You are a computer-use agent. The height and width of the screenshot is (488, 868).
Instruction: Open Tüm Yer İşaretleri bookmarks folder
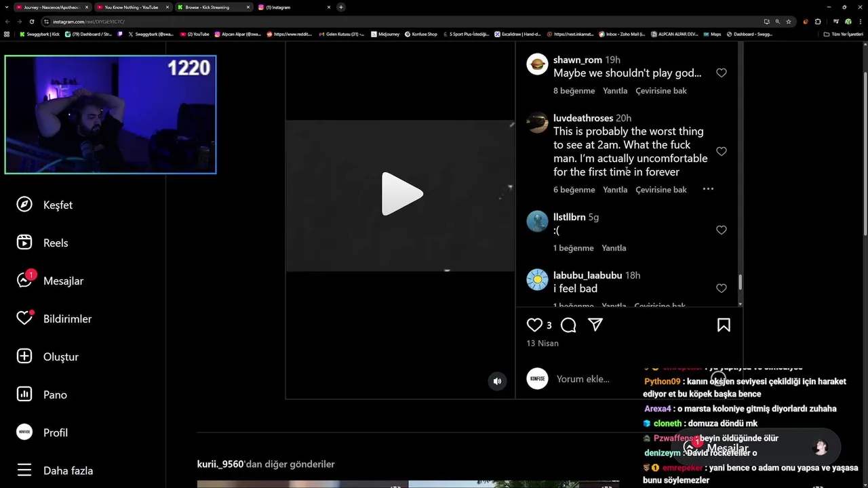click(x=844, y=34)
